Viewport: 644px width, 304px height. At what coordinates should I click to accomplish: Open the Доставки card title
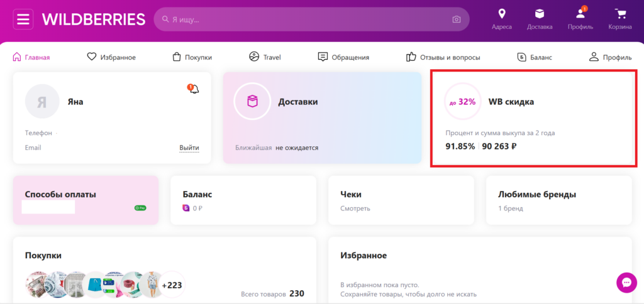[297, 102]
